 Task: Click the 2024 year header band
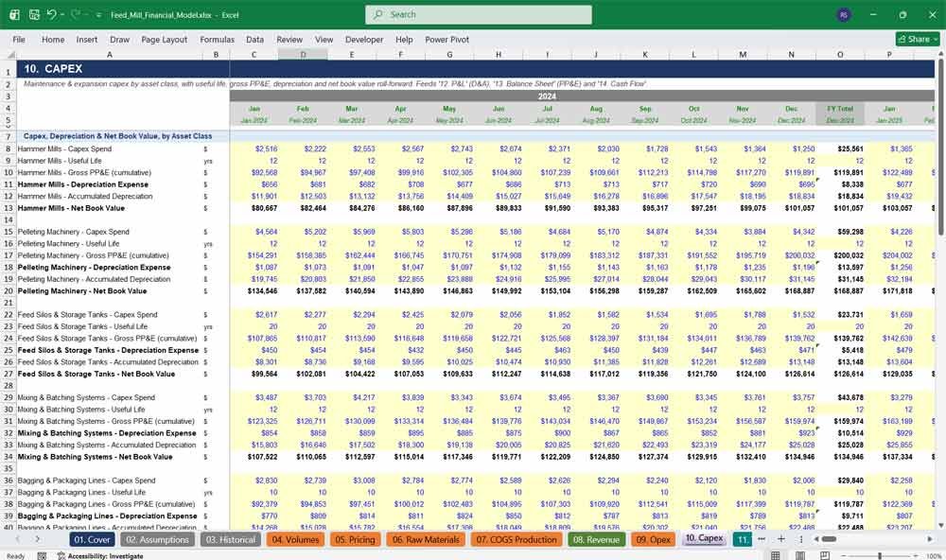click(x=547, y=96)
